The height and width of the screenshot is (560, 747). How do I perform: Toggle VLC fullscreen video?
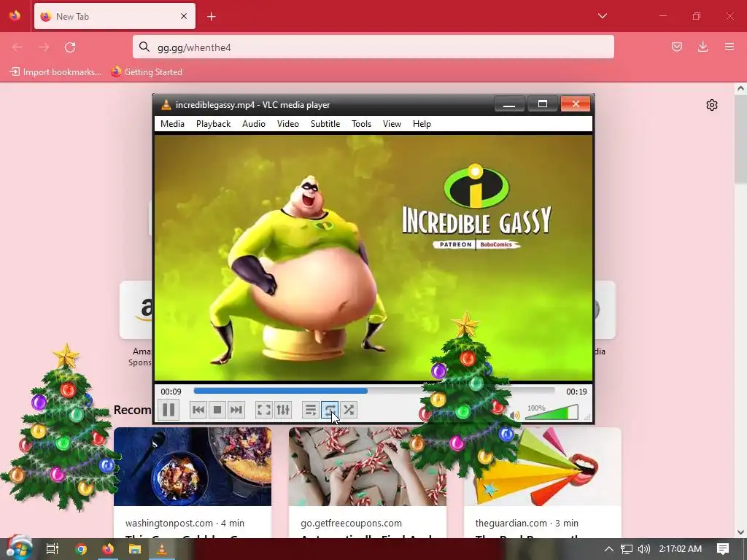pos(263,410)
